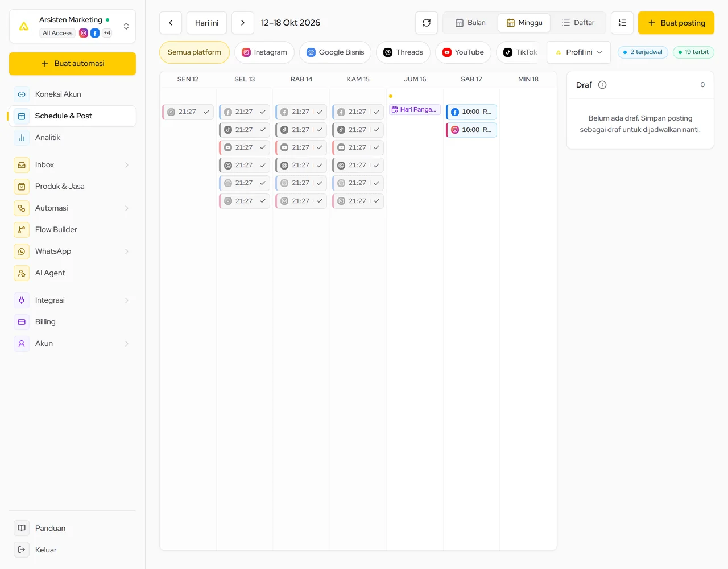
Task: Expand the Integrasi submenu chevron
Action: click(127, 300)
